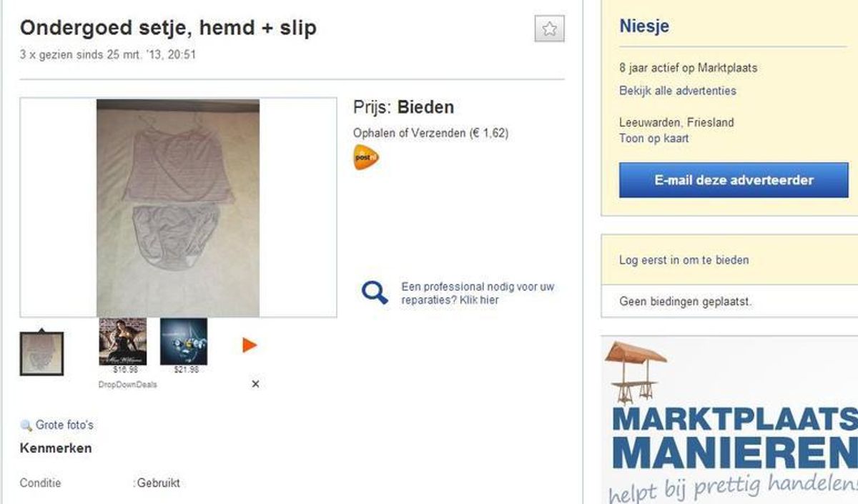Viewport: 858px width, 504px height.
Task: Click the small magnifier beside Grote foto's
Action: pyautogui.click(x=26, y=425)
